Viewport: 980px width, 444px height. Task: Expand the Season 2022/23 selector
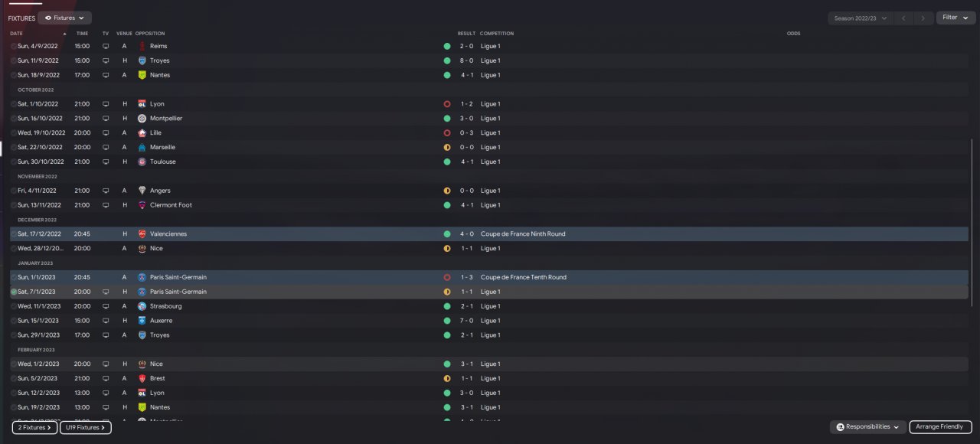pyautogui.click(x=861, y=18)
